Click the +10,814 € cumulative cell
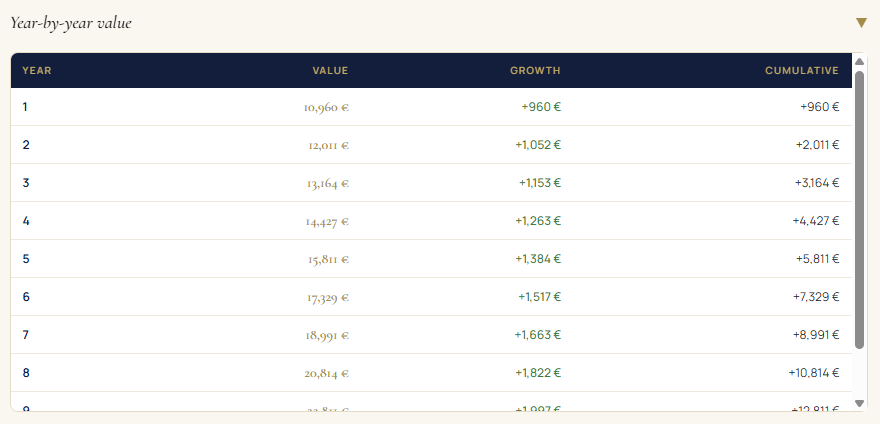The height and width of the screenshot is (424, 880). click(x=814, y=373)
